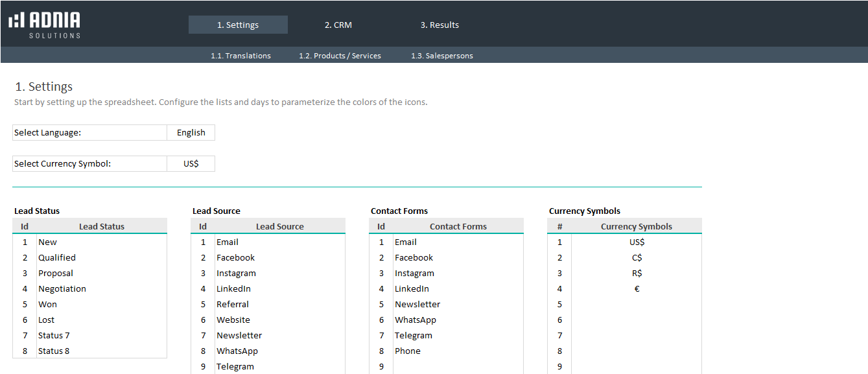868x374 pixels.
Task: Switch to the 2. CRM tab
Action: point(338,25)
